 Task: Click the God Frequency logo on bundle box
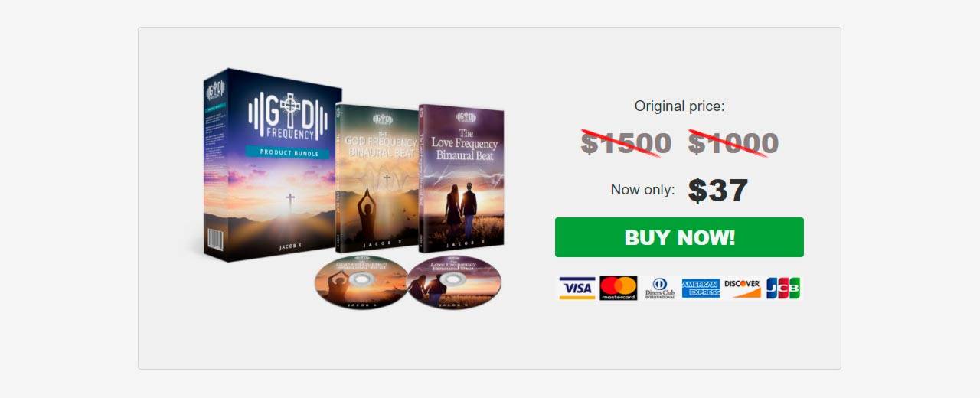[x=289, y=116]
